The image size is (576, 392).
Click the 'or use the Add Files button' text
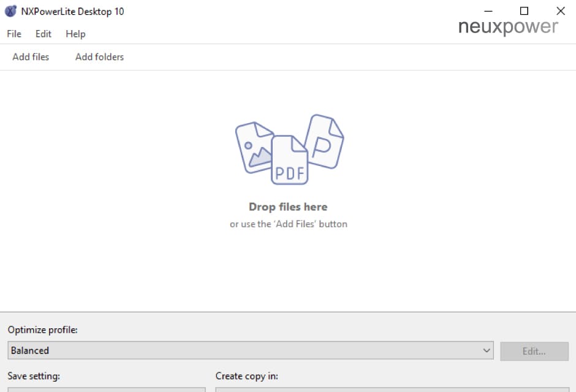(x=288, y=224)
